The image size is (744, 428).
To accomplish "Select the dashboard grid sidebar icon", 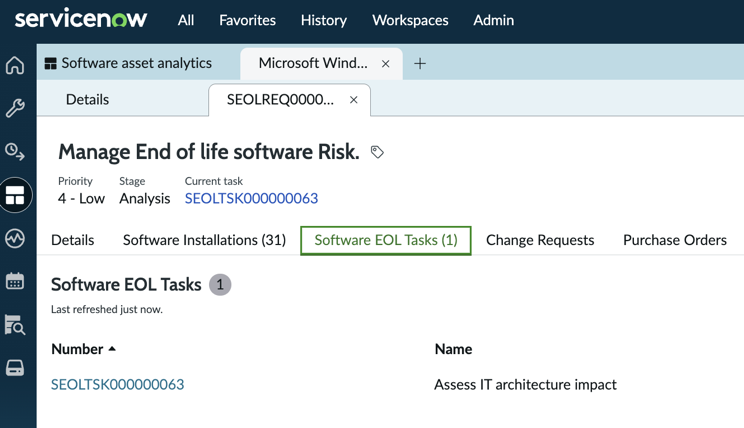I will tap(15, 195).
